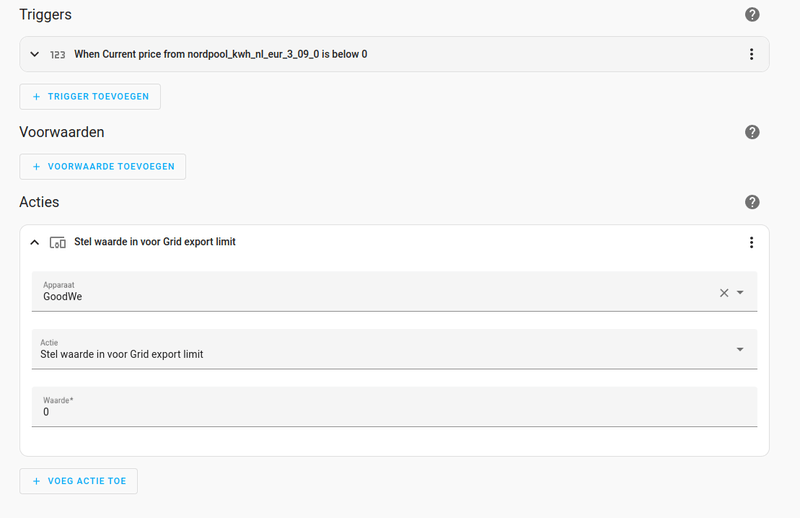Click the numeric state icon on the trigger
Image resolution: width=800 pixels, height=518 pixels.
[x=58, y=54]
